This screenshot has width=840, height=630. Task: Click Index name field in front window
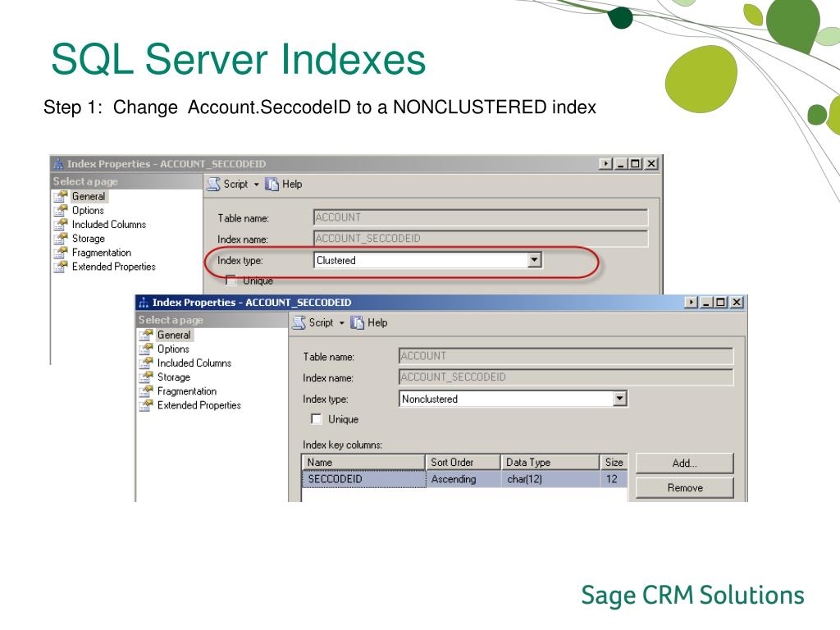566,377
